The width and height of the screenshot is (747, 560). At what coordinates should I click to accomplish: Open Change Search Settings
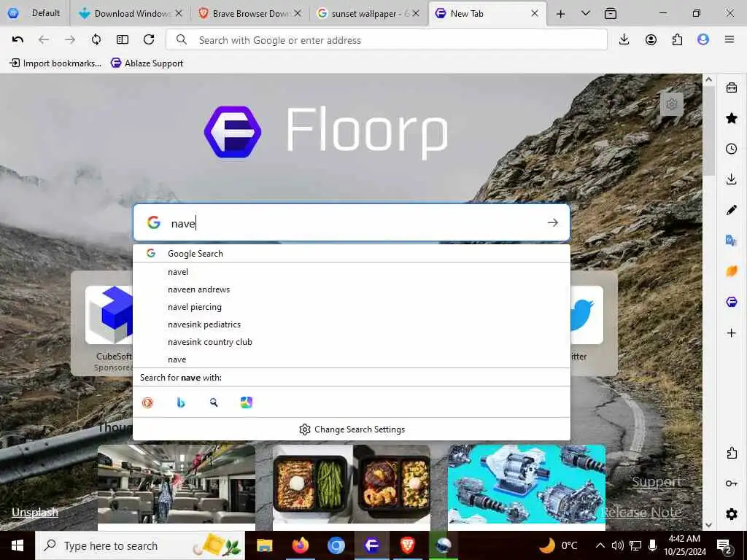(x=352, y=429)
